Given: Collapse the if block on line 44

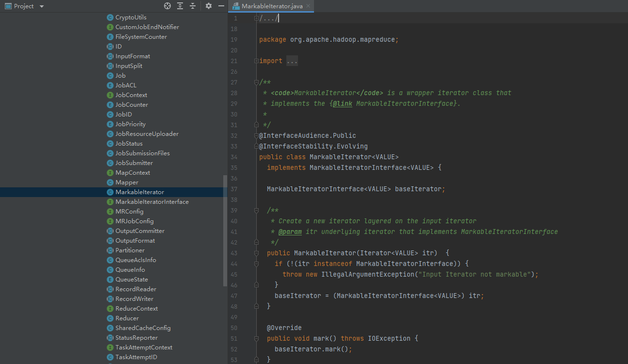Looking at the screenshot, I should point(256,264).
